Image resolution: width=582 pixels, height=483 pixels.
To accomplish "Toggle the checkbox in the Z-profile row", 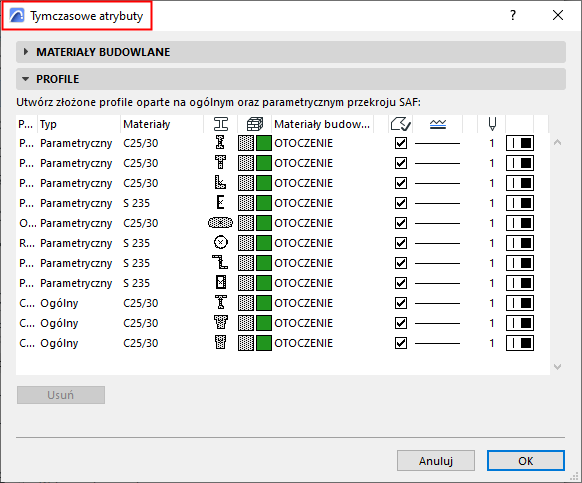I will pos(401,263).
